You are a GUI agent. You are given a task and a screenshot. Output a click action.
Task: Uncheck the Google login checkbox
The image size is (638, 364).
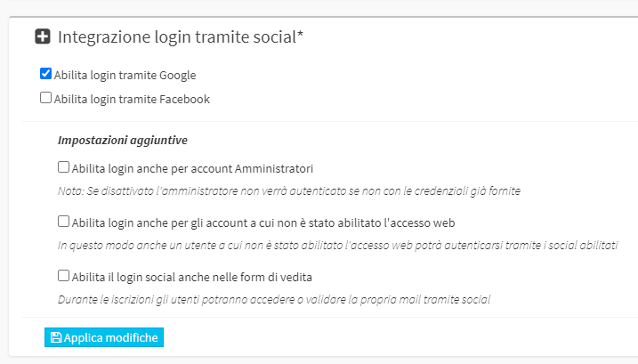pyautogui.click(x=45, y=74)
